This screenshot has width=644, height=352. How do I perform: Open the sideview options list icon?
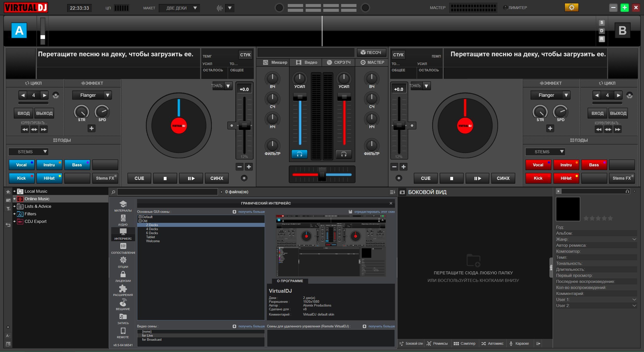pos(538,343)
